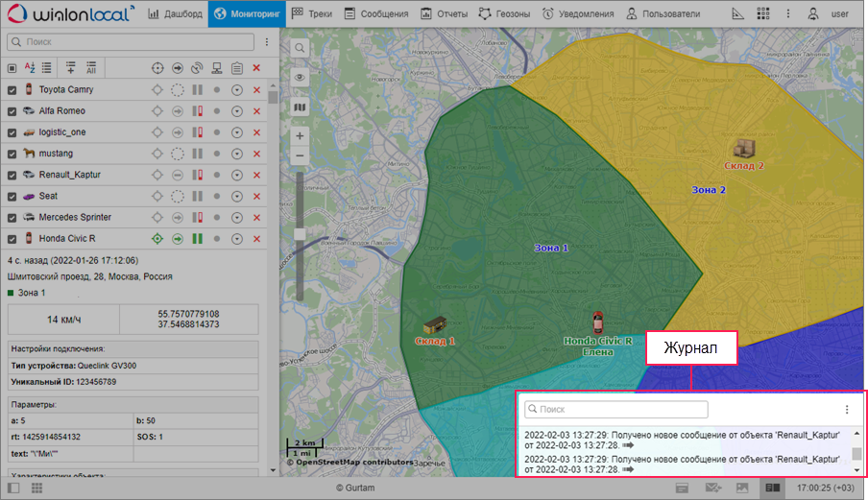Expand the Honda Civic R actions dropdown
Screen dimensions: 868x500
point(237,238)
